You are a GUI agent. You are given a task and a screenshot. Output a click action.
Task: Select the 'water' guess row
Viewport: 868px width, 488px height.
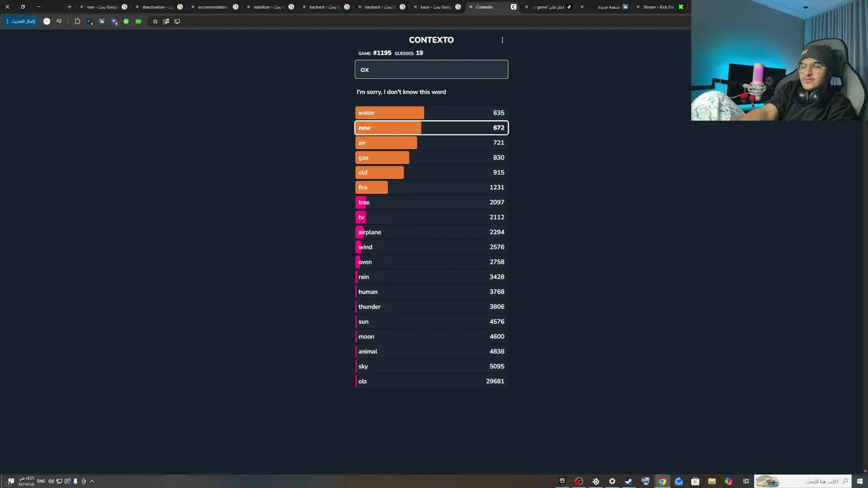[431, 113]
